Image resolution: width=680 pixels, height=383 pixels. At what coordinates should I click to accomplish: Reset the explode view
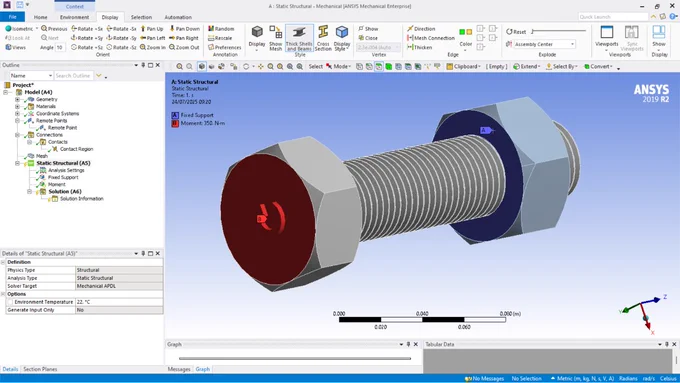pos(516,32)
